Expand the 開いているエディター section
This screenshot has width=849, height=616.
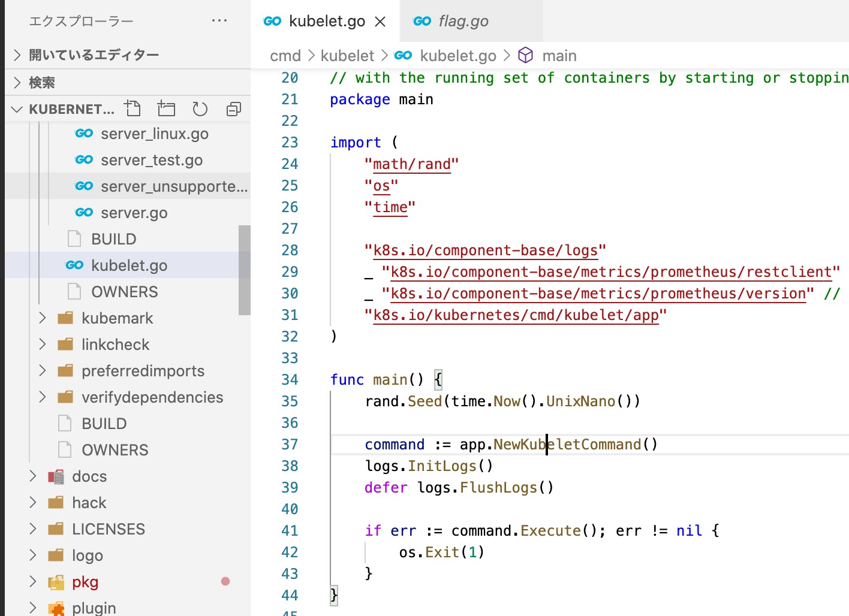17,55
